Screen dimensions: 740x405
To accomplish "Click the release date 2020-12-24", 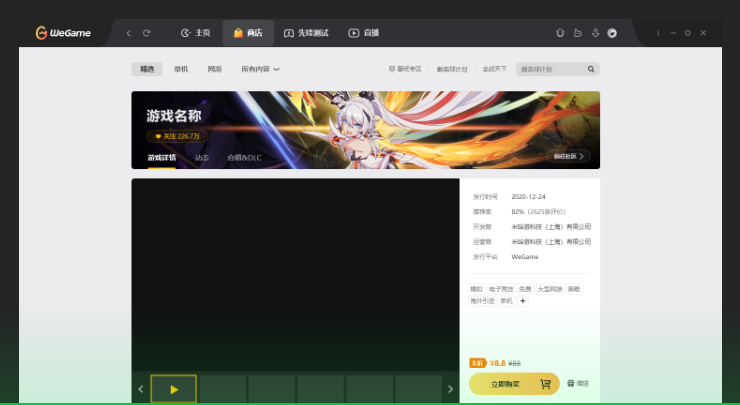I will point(528,196).
